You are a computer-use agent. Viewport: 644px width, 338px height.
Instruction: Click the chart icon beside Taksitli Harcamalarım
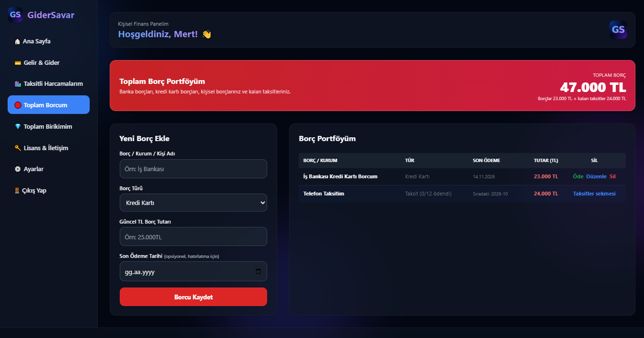(x=18, y=84)
